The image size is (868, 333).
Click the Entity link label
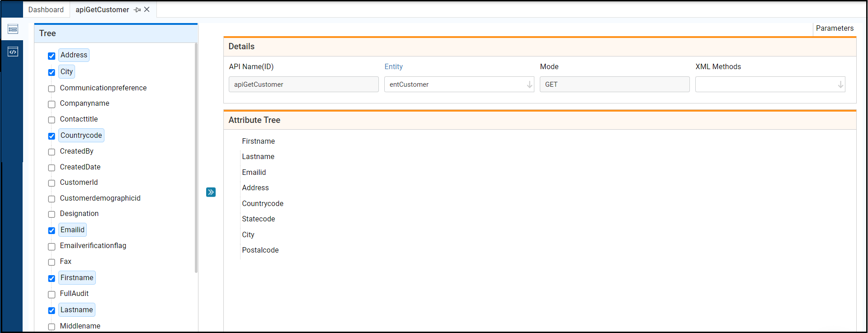[x=393, y=66]
